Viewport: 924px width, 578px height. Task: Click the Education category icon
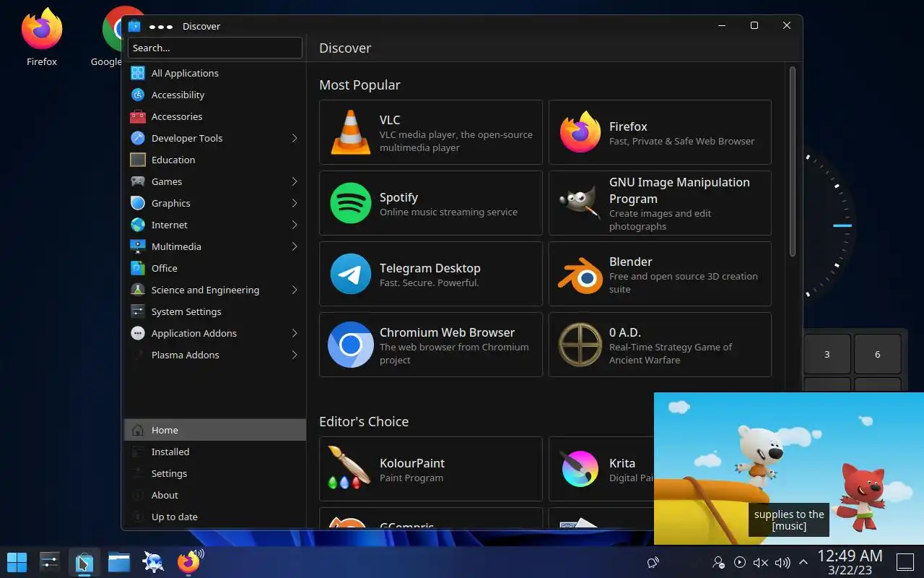click(138, 160)
